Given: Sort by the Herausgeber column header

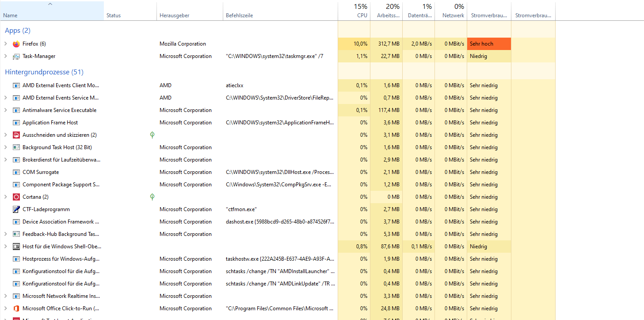Looking at the screenshot, I should tap(190, 11).
